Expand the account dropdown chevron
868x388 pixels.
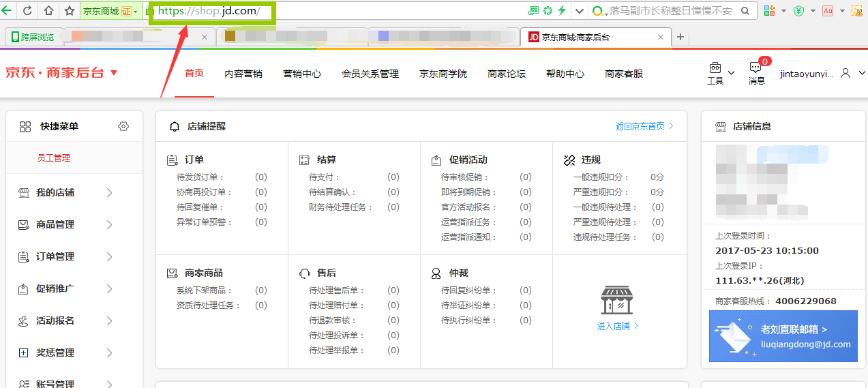pos(862,73)
